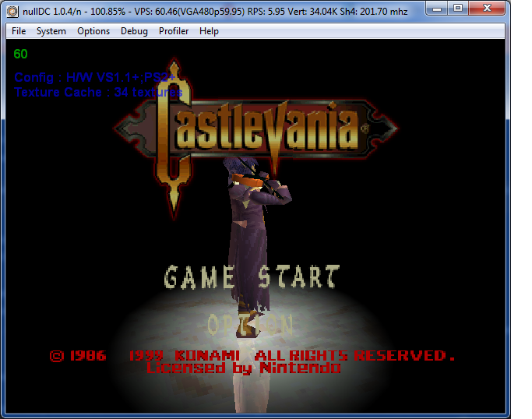Select OPTION on the title screen

(250, 325)
